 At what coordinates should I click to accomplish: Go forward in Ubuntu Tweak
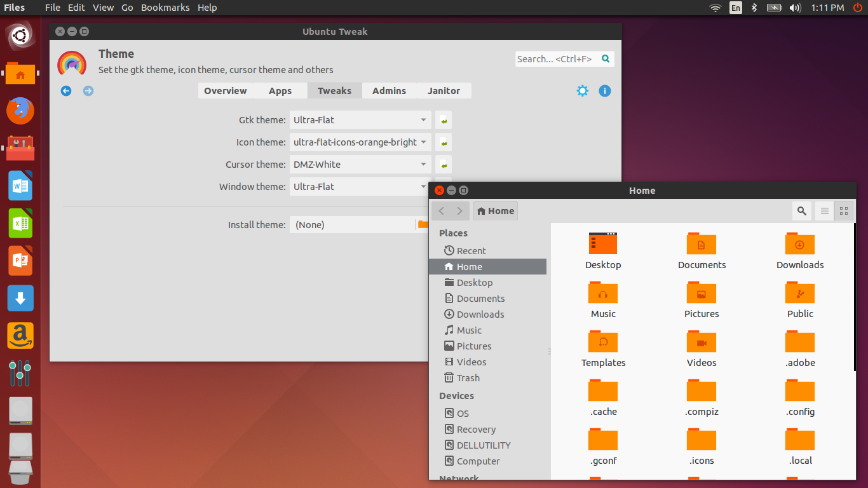point(88,91)
